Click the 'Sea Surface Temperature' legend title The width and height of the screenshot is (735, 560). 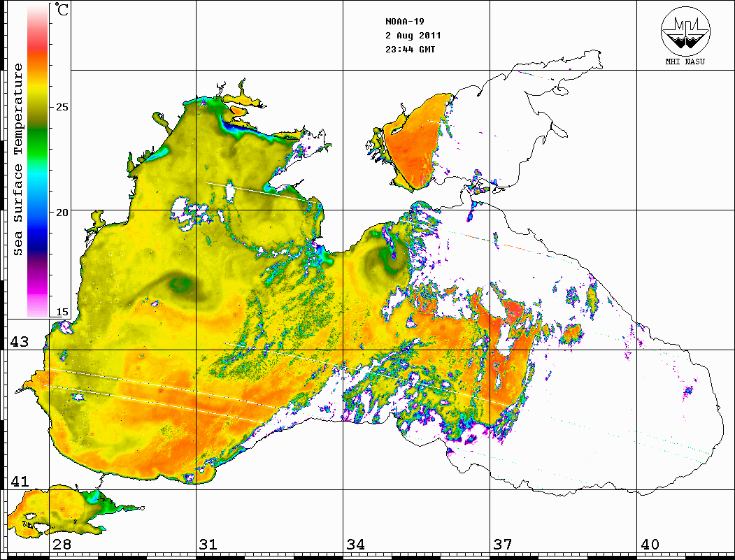[17, 160]
